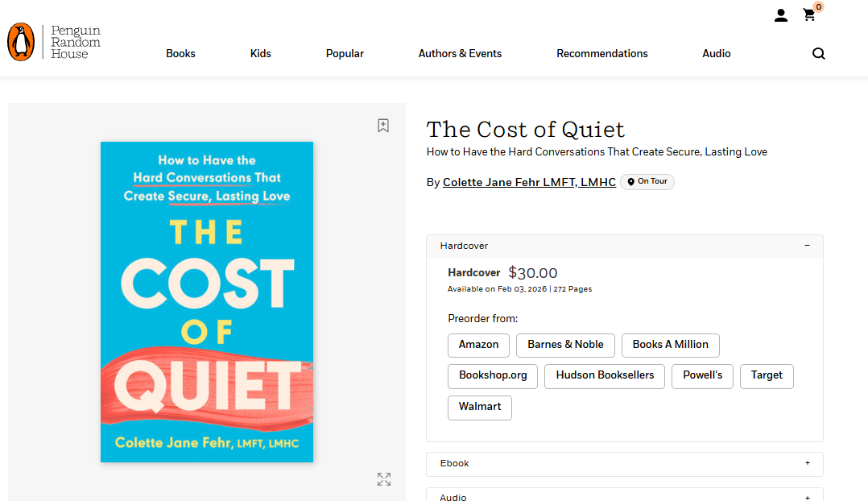This screenshot has width=868, height=501.
Task: Open the Books menu
Action: tap(180, 54)
